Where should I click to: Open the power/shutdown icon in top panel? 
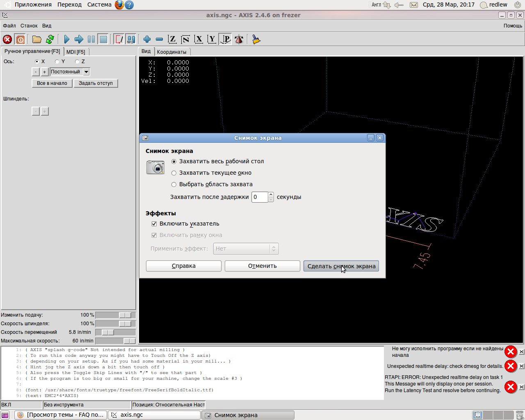pos(518,5)
